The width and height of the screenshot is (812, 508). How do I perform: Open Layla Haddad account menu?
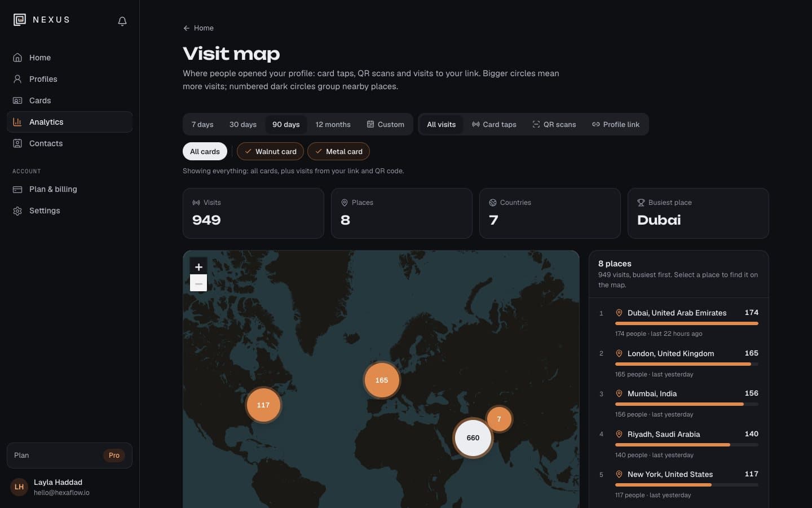tap(70, 487)
